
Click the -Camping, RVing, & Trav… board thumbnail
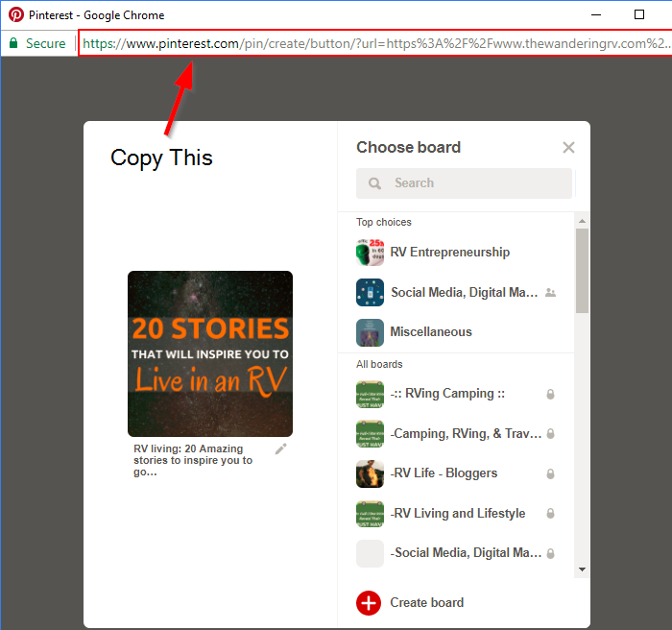(370, 433)
